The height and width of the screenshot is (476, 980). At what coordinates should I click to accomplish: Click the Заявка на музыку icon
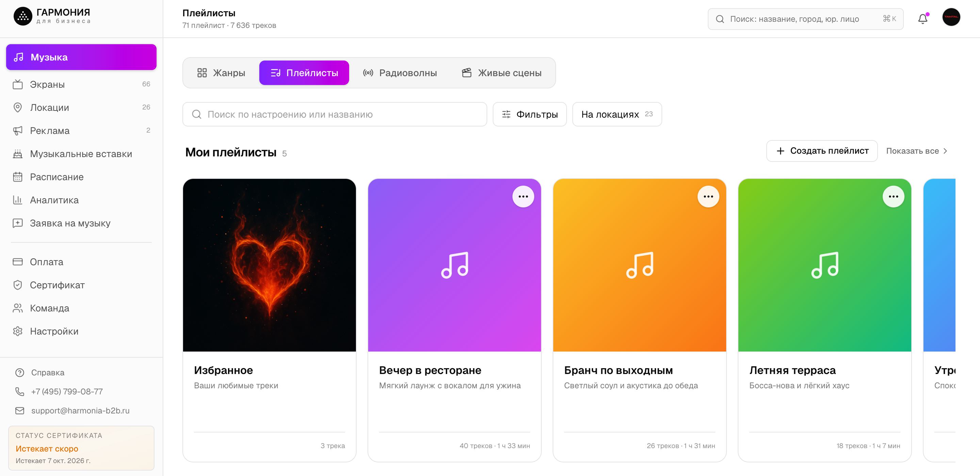[x=18, y=223]
